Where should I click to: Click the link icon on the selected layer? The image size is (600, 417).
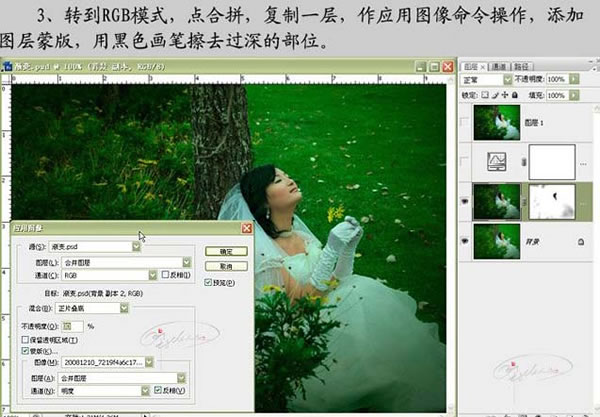tap(524, 202)
